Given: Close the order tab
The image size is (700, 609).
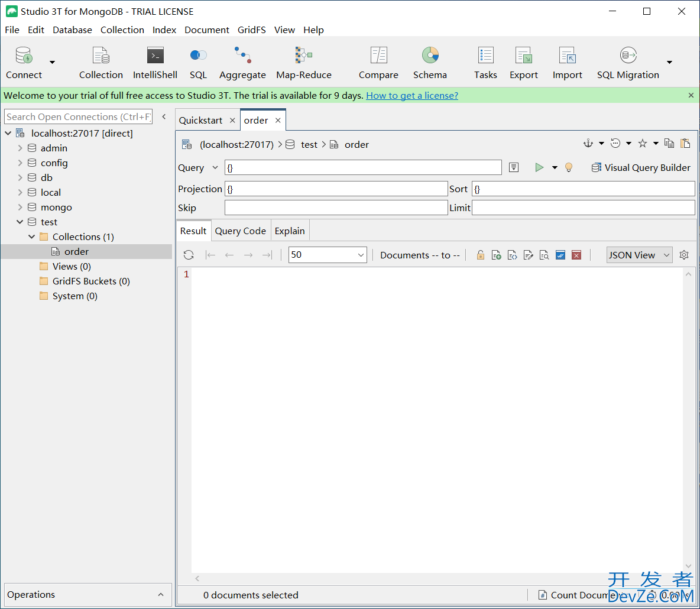Looking at the screenshot, I should tap(278, 121).
